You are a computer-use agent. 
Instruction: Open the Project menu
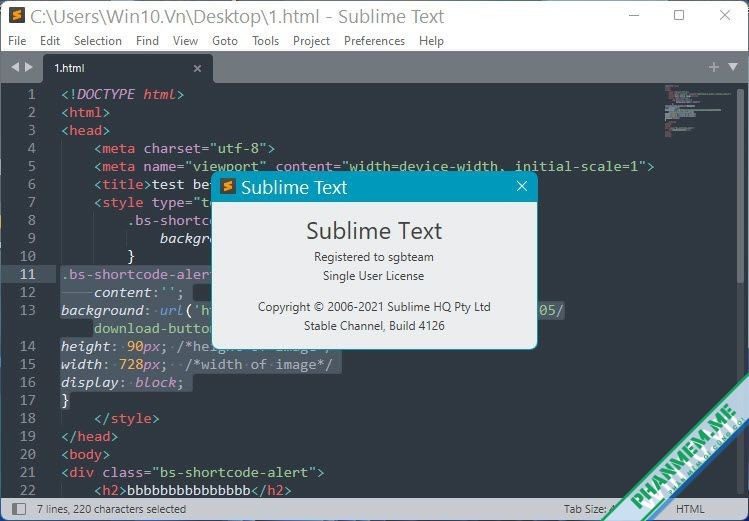click(x=311, y=41)
